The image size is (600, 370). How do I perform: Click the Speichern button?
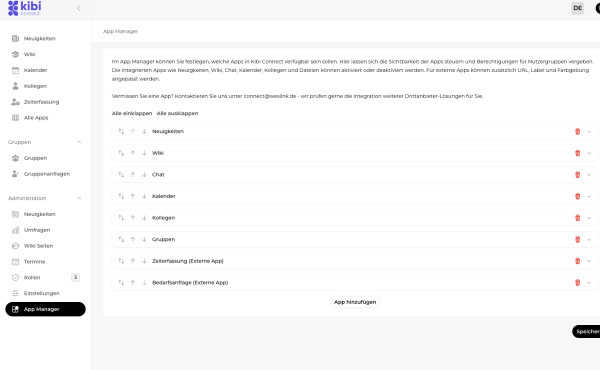click(x=587, y=331)
